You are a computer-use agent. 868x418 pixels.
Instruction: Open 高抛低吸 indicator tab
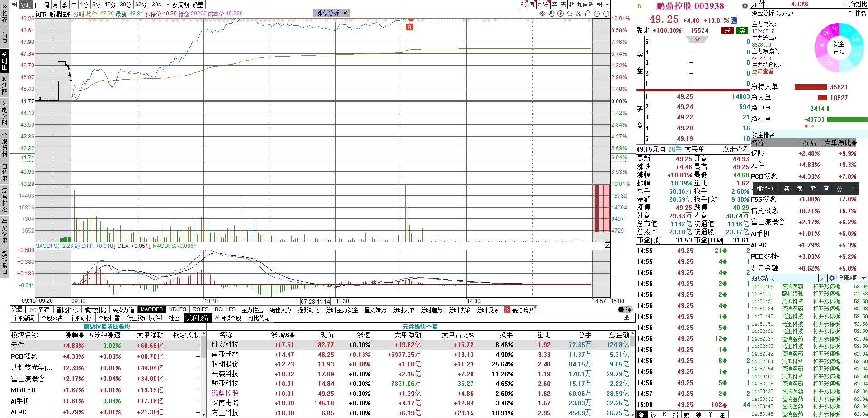(520, 310)
